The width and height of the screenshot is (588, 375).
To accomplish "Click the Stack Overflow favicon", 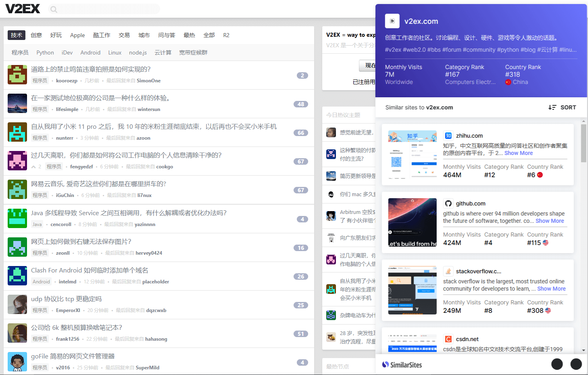I will 448,271.
